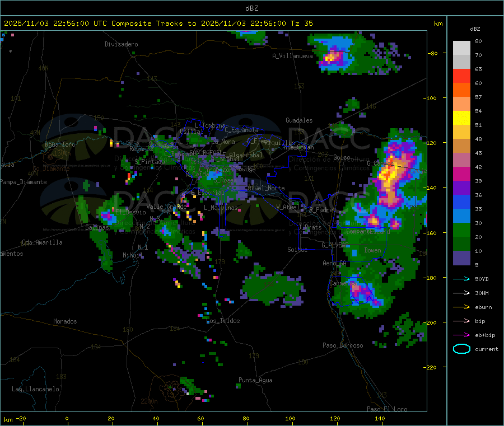The height and width of the screenshot is (426, 504).
Task: Click the '100' km tick on bottom axis
Action: [290, 418]
